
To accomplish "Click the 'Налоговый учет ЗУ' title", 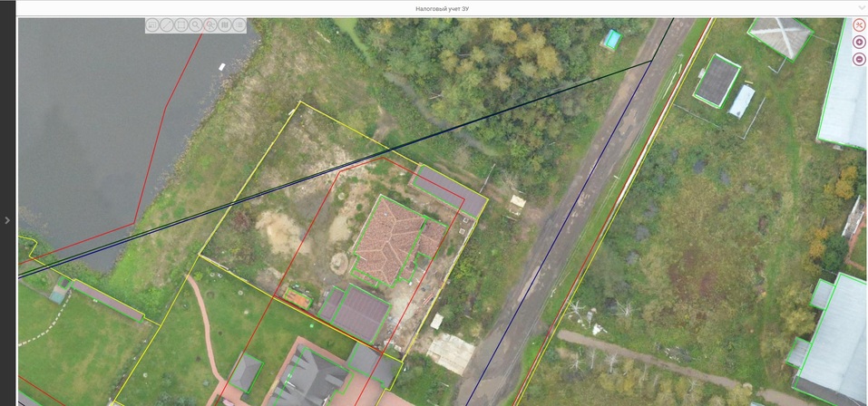I will click(x=442, y=8).
